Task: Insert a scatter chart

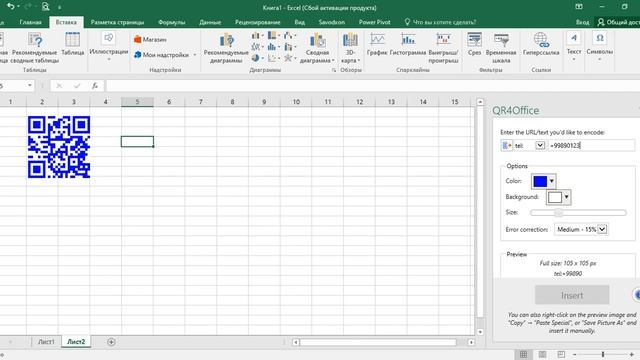Action: click(x=274, y=58)
